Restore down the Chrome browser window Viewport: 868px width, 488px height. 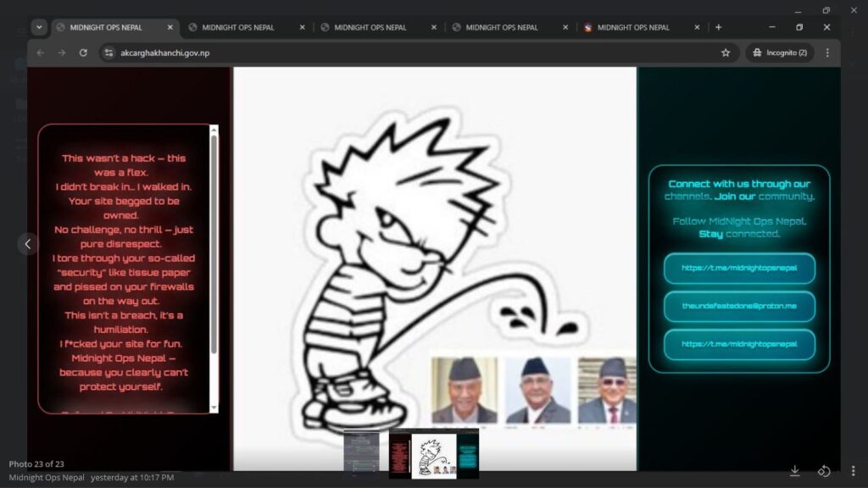tap(799, 27)
